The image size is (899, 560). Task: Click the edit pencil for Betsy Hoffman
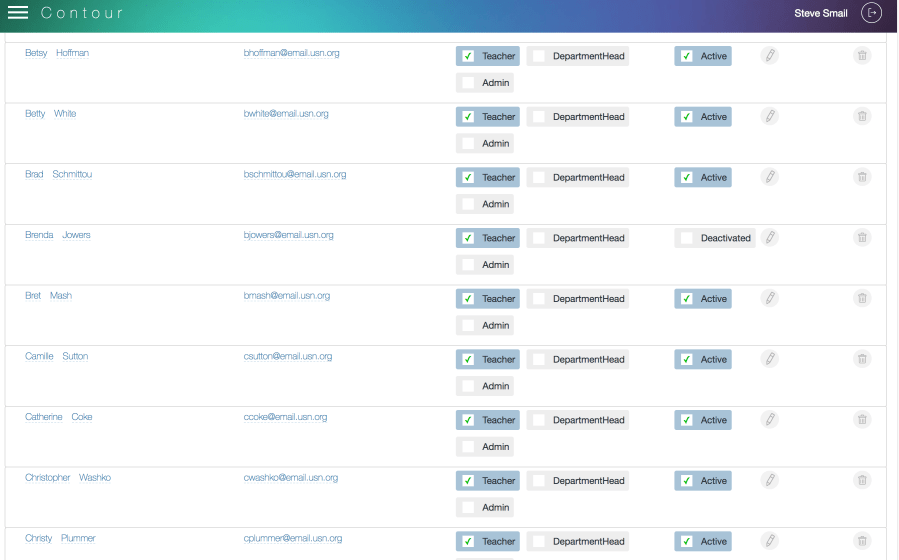[769, 56]
